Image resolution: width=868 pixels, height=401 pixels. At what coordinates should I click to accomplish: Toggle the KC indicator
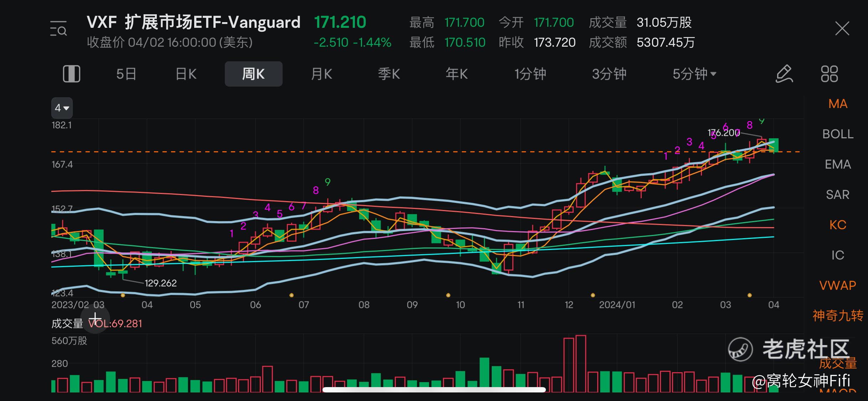(x=838, y=225)
